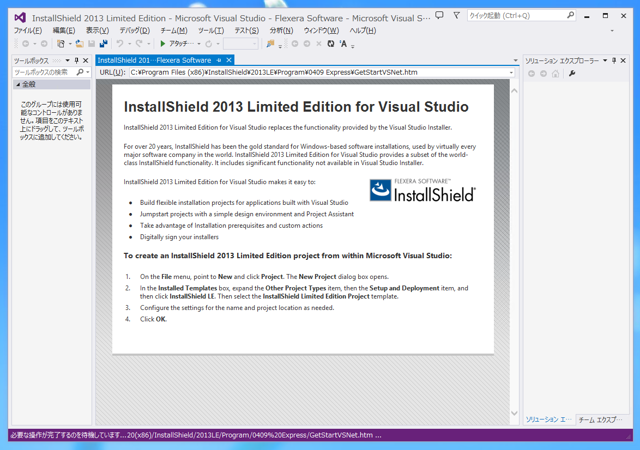
Task: Click the Navigate Forward toolbar icon
Action: 44,43
